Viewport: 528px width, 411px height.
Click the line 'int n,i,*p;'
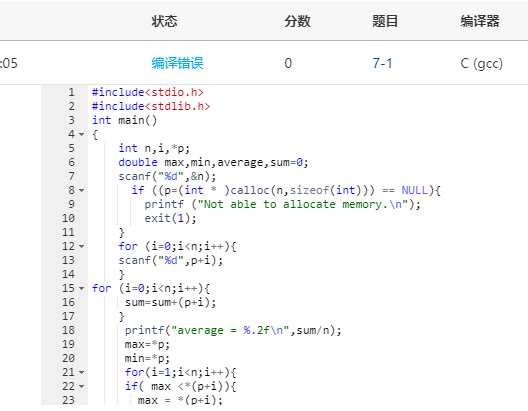coord(154,148)
